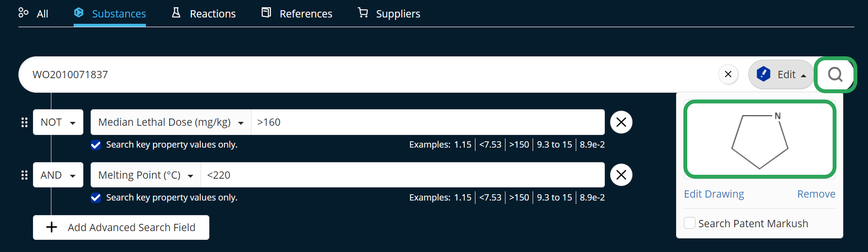Click the plus icon on Add Advanced Search Field
The width and height of the screenshot is (868, 252).
tap(51, 227)
